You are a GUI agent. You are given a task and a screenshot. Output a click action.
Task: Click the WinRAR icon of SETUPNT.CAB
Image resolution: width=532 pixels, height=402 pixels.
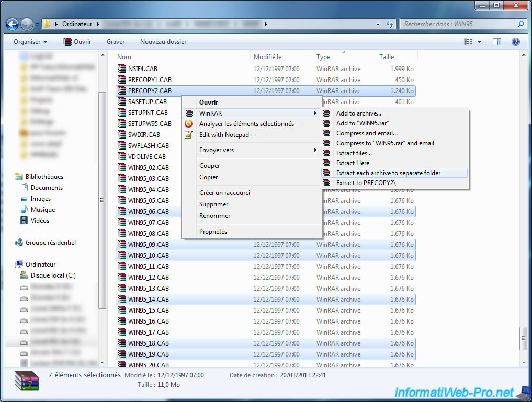(x=122, y=112)
